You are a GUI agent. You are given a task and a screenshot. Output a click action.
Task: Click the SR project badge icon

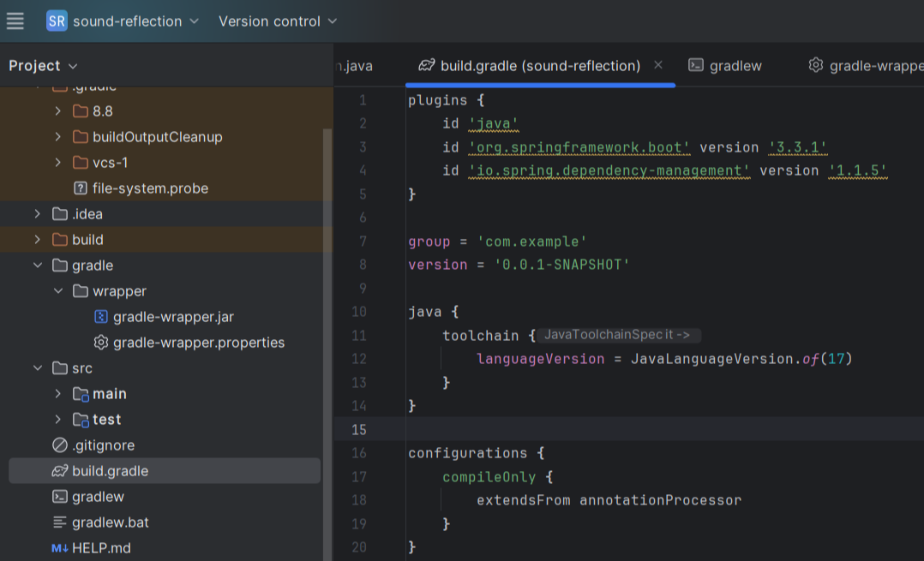tap(57, 21)
